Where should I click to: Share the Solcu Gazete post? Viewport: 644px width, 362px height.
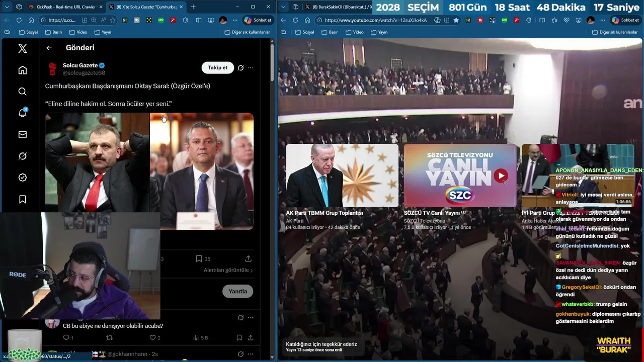[248, 258]
